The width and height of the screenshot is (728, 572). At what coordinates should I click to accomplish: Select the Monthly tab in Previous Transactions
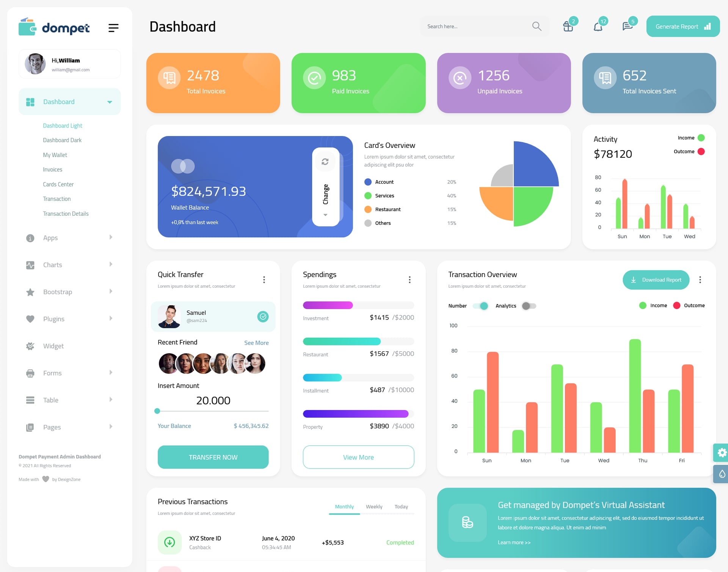pos(343,506)
